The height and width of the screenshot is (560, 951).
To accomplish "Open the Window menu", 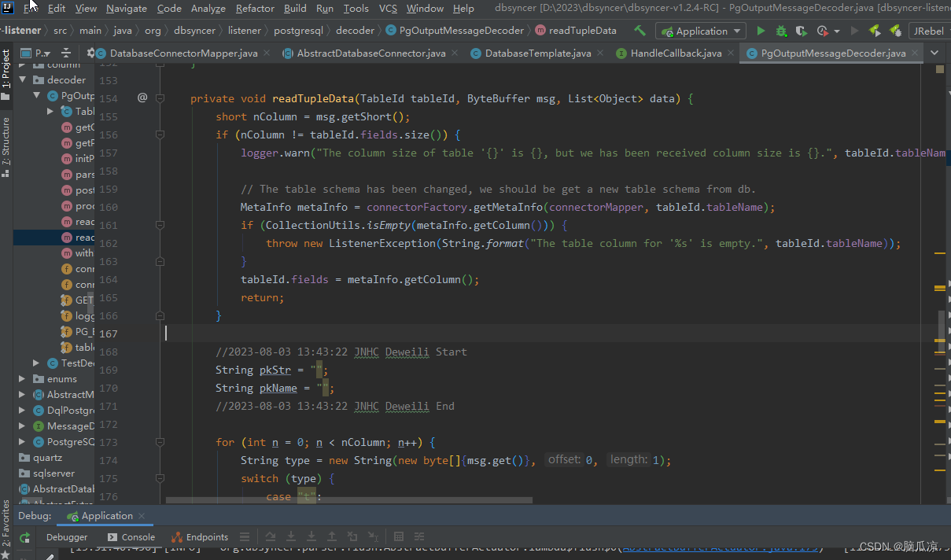I will click(x=425, y=8).
